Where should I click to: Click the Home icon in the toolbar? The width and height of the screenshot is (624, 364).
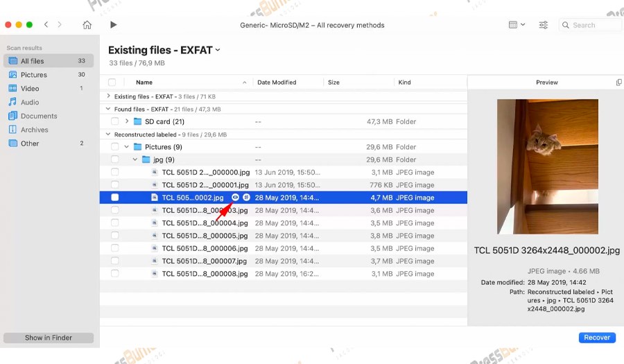tap(87, 25)
